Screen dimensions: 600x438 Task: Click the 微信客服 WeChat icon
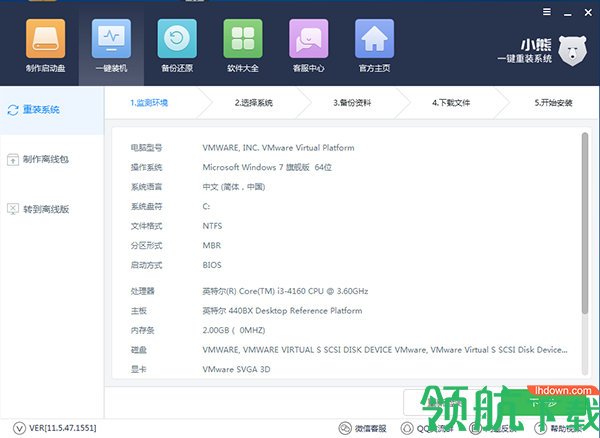pyautogui.click(x=345, y=428)
